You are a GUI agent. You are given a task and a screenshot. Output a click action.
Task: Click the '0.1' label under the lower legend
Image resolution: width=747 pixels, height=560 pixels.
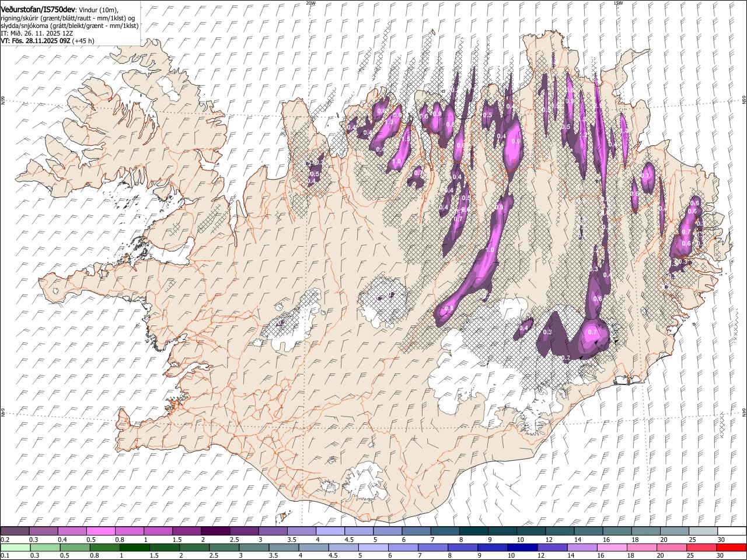point(5,556)
